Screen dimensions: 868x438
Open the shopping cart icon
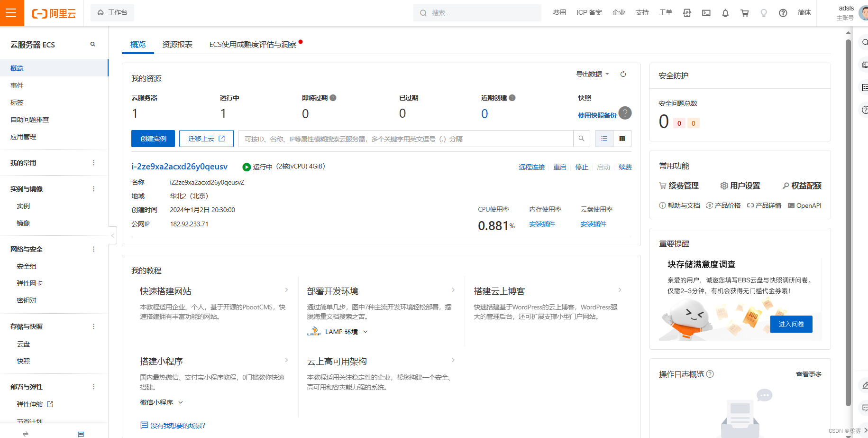[745, 13]
